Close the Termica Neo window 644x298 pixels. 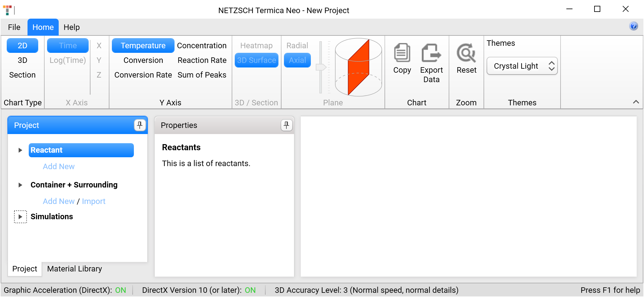pos(625,9)
